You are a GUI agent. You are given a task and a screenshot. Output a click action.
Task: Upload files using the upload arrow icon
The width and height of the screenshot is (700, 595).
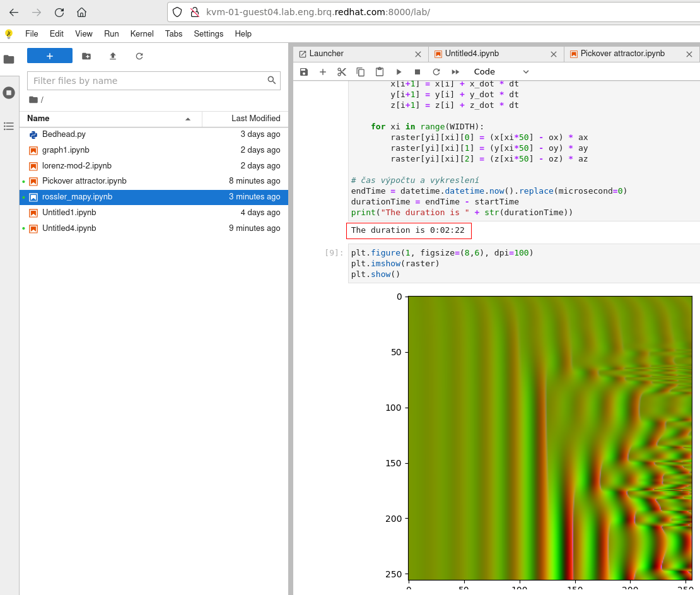tap(113, 56)
